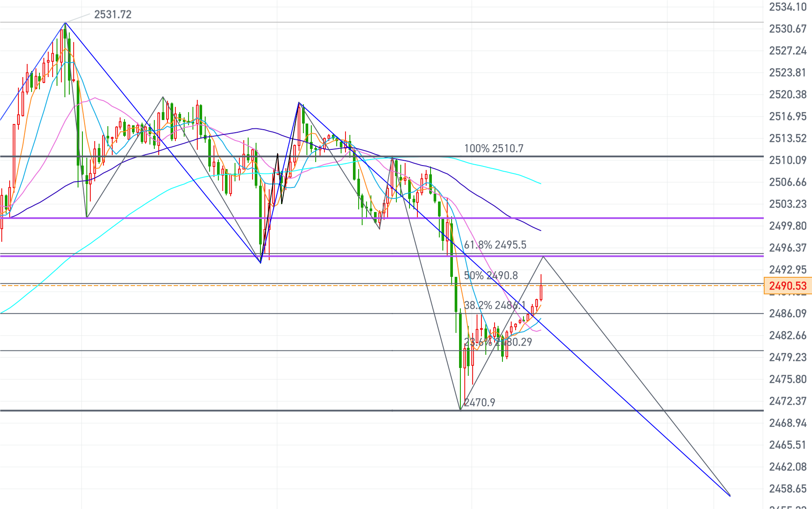Click the 2510.09 price axis value
The height and width of the screenshot is (509, 812).
pyautogui.click(x=788, y=160)
